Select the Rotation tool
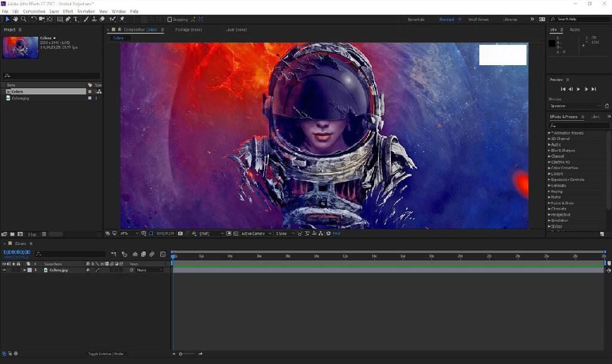Viewport: 612px width, 364px height. [x=33, y=19]
